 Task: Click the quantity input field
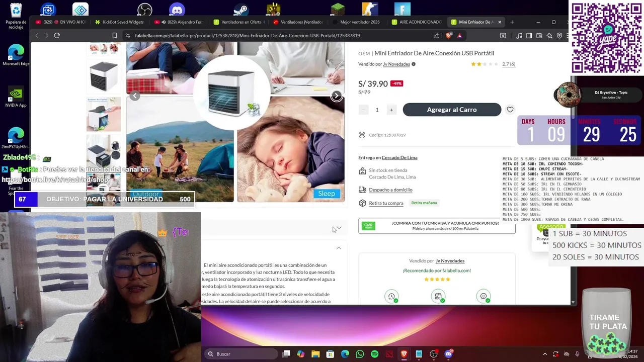377,110
